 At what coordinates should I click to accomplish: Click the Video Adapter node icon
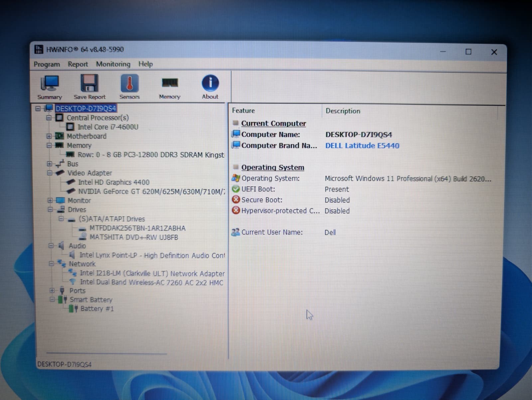tap(60, 173)
